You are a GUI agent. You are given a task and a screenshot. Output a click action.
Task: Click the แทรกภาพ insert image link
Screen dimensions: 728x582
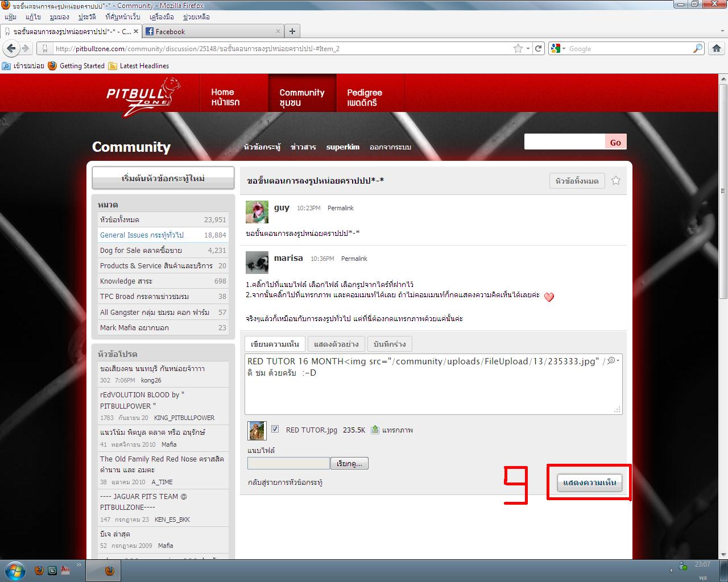[x=398, y=430]
